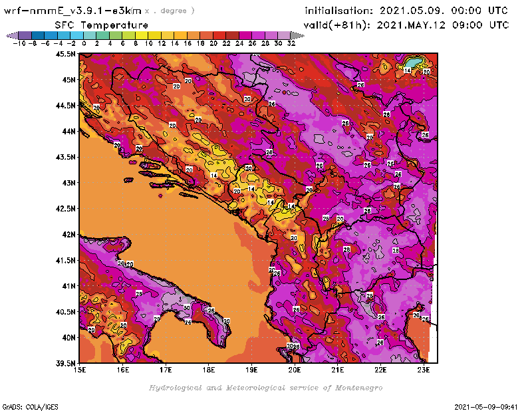Click the legend swatch between -10 and -8
This screenshot has height=411, width=532.
tap(25, 35)
